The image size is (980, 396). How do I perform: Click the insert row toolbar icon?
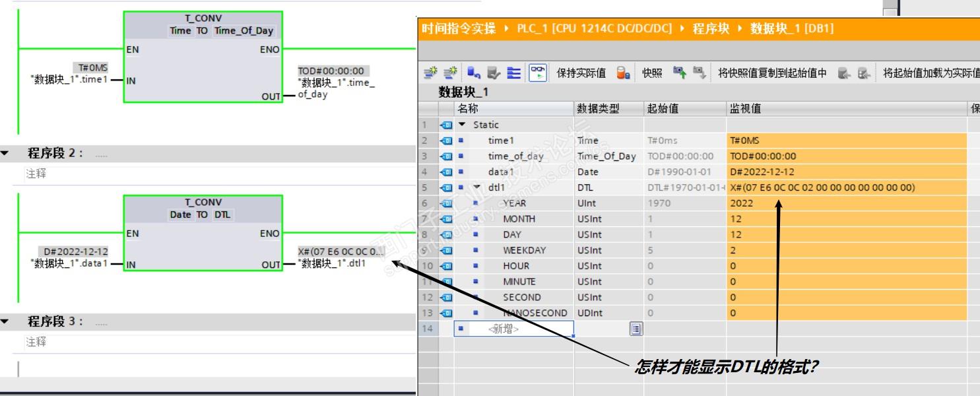click(x=430, y=73)
